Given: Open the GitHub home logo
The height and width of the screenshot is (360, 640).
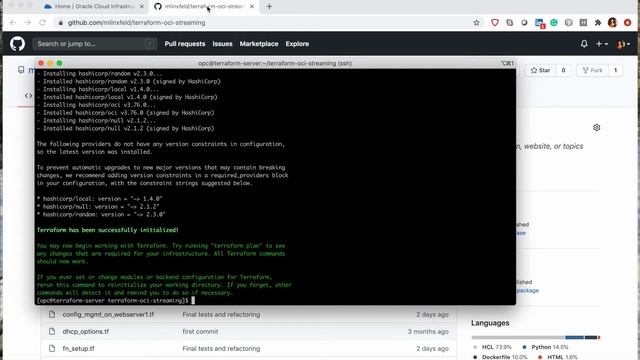Looking at the screenshot, I should pyautogui.click(x=17, y=44).
